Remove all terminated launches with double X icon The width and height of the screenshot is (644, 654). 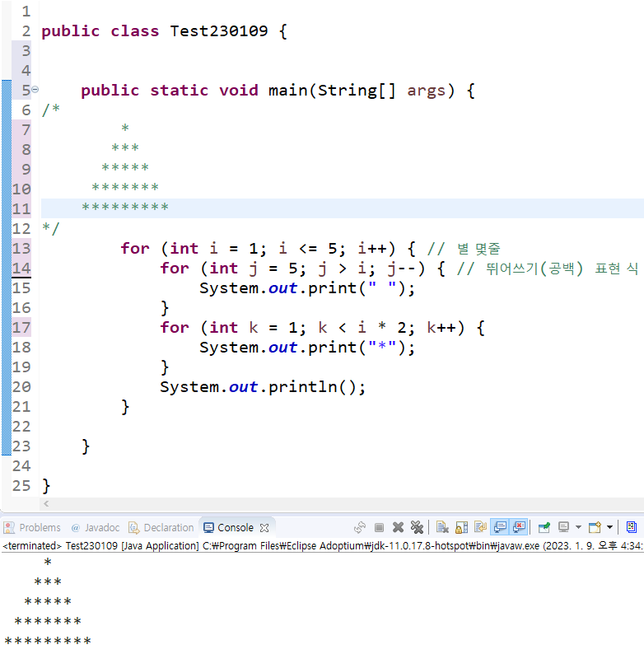click(417, 528)
